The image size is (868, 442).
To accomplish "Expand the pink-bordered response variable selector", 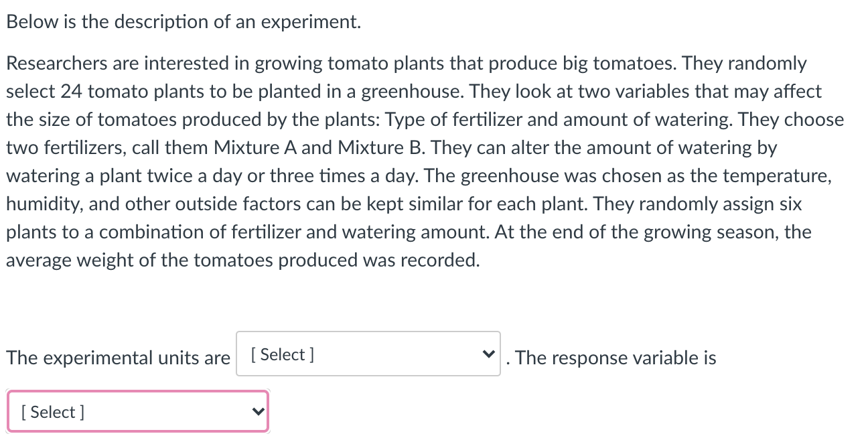I will [x=137, y=411].
